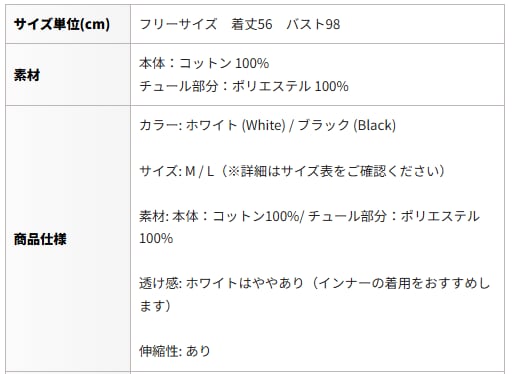Click the カラー: ホワイト (White) text
Viewport: 514px width, 374px height.
tap(212, 126)
